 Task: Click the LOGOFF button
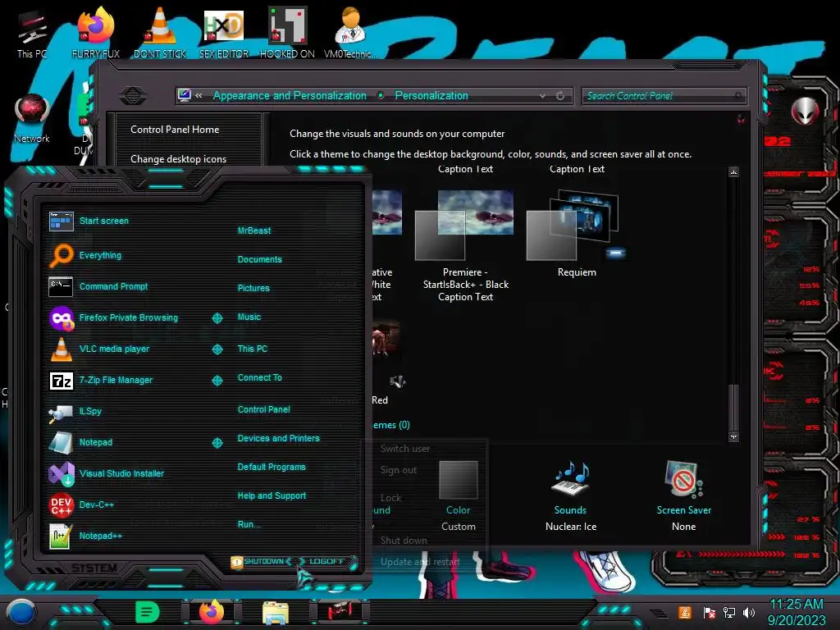click(326, 561)
